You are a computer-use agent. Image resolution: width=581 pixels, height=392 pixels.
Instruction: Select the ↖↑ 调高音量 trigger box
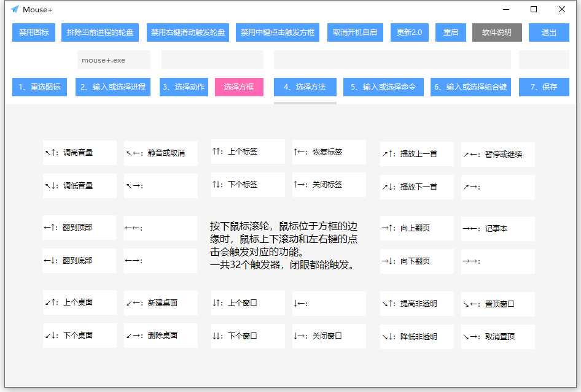[80, 153]
